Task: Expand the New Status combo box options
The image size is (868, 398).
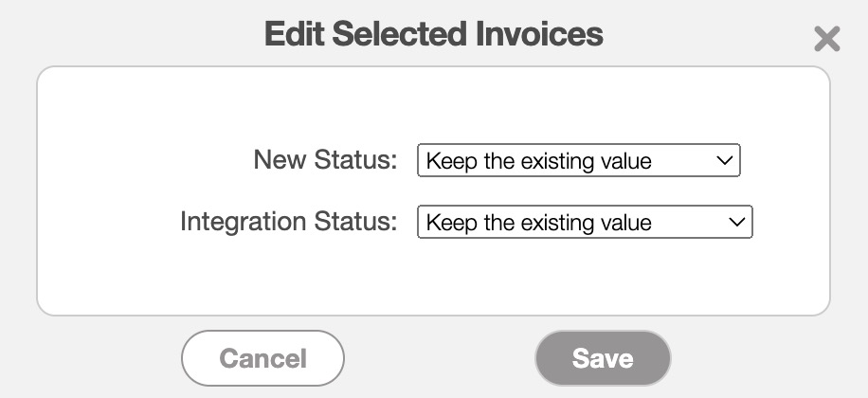Action: [x=578, y=160]
